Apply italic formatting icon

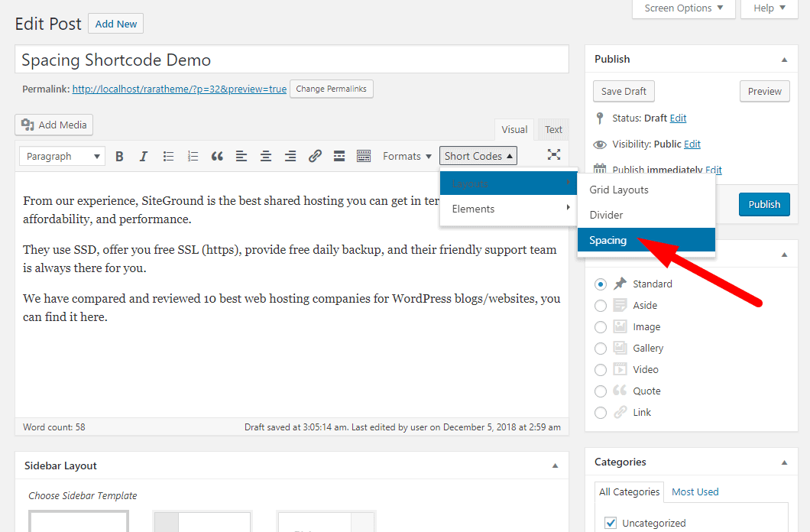[x=143, y=156]
